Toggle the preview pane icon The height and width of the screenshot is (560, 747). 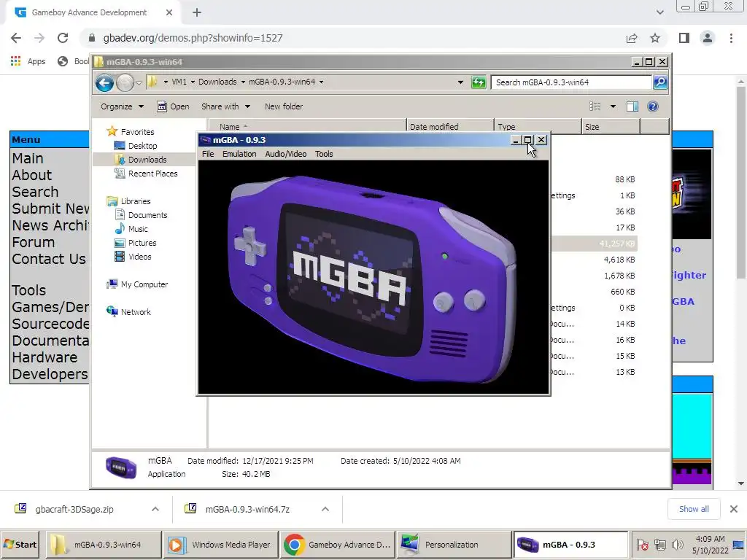[632, 106]
